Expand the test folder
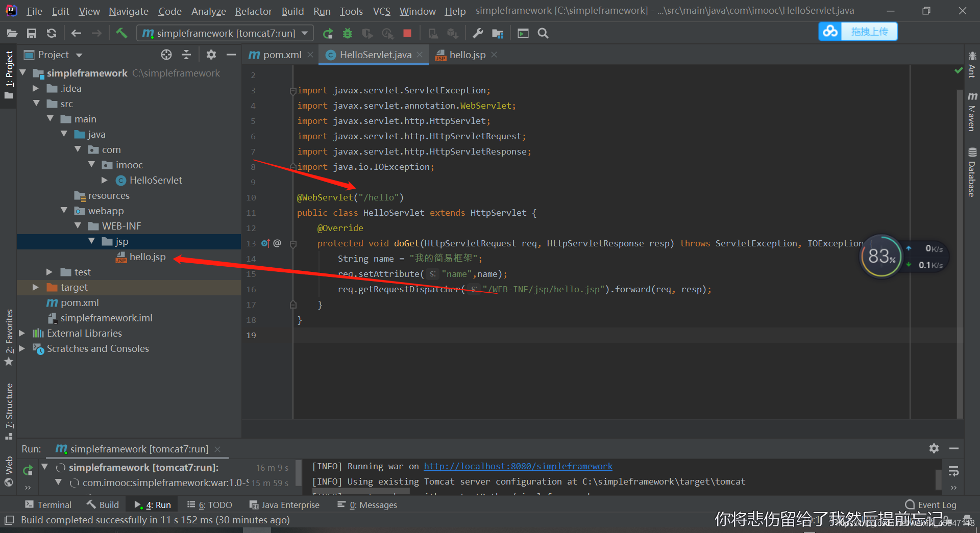980x533 pixels. coord(50,272)
